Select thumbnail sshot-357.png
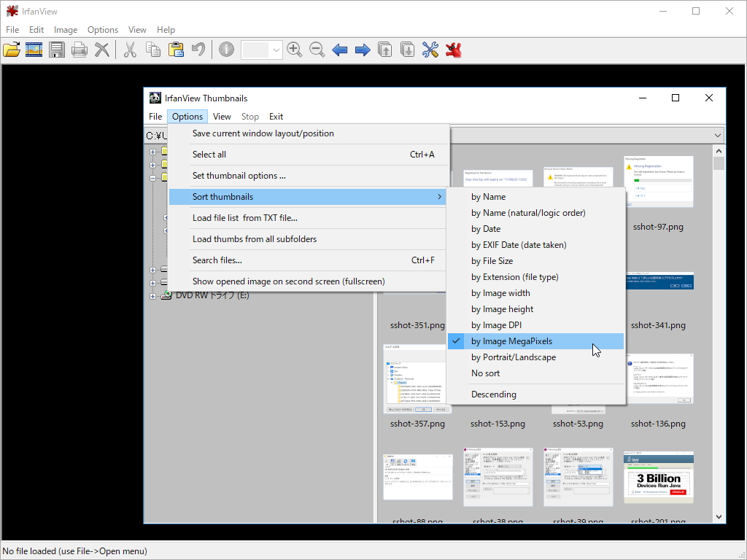Screen dimensions: 747x560 click(x=417, y=378)
